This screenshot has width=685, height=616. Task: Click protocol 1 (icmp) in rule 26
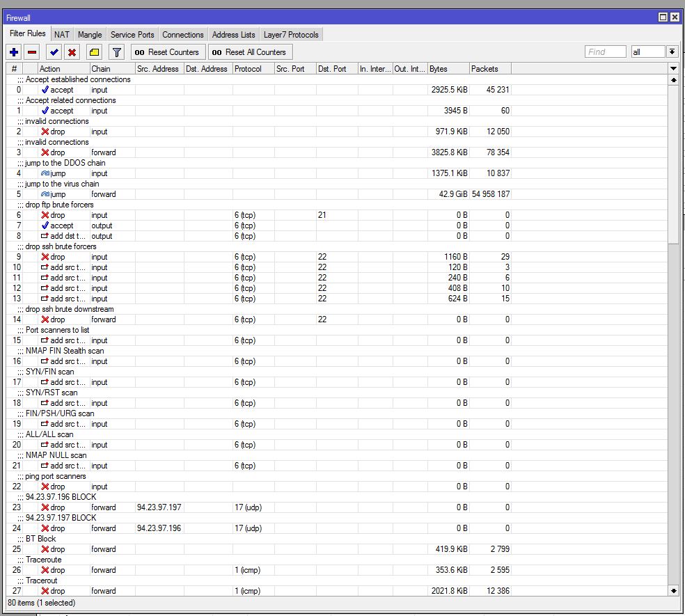click(x=247, y=570)
